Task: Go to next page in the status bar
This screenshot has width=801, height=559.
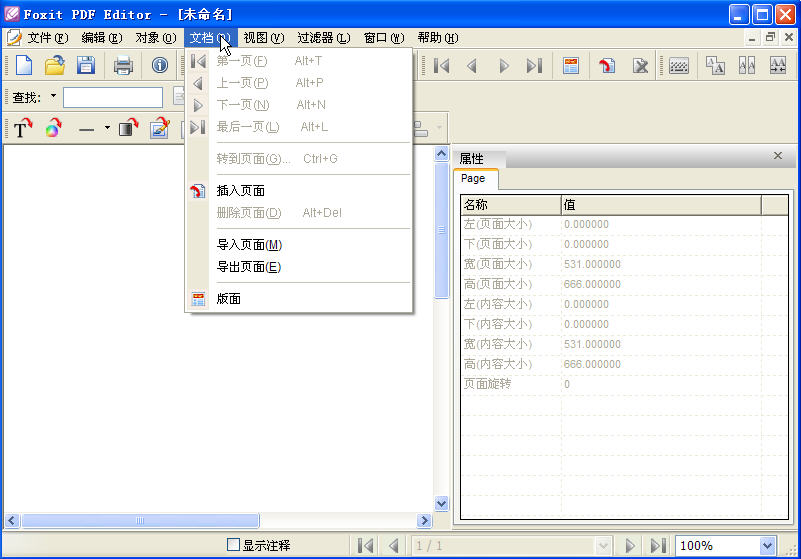Action: point(630,546)
